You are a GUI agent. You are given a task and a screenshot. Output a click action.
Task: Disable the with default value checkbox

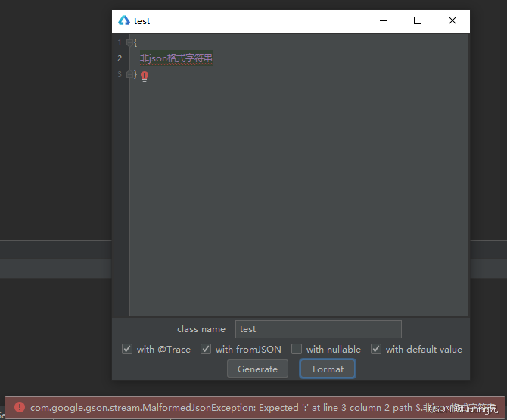pos(376,349)
